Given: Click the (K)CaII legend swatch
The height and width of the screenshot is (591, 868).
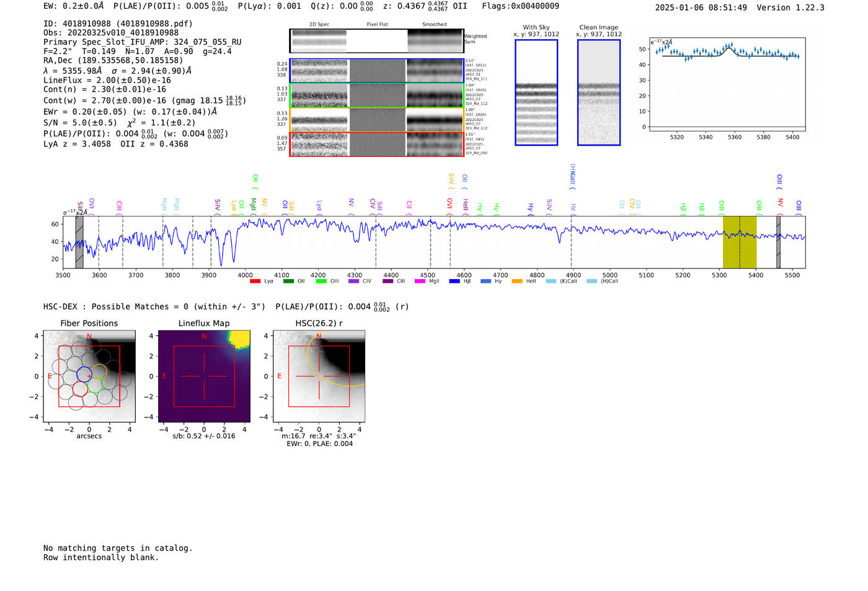Looking at the screenshot, I should click(551, 282).
